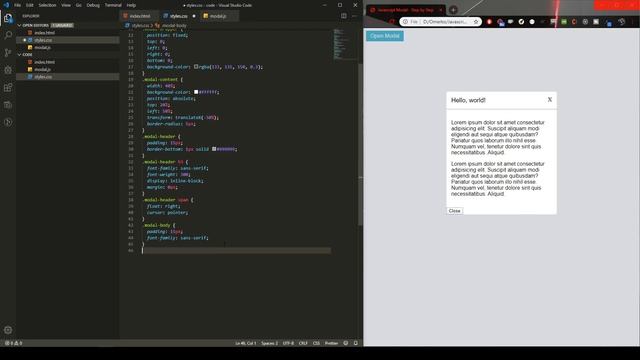
Task: Open the Search view in VS Code
Action: (8, 35)
